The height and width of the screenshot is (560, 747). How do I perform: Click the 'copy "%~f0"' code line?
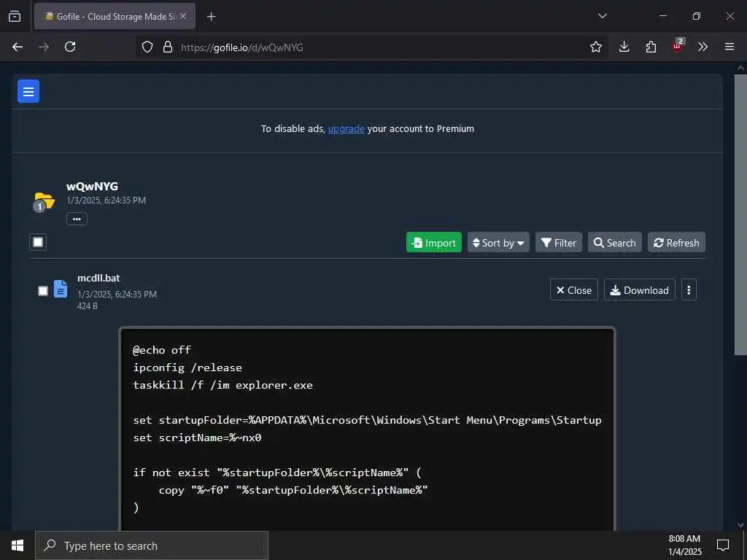(293, 490)
